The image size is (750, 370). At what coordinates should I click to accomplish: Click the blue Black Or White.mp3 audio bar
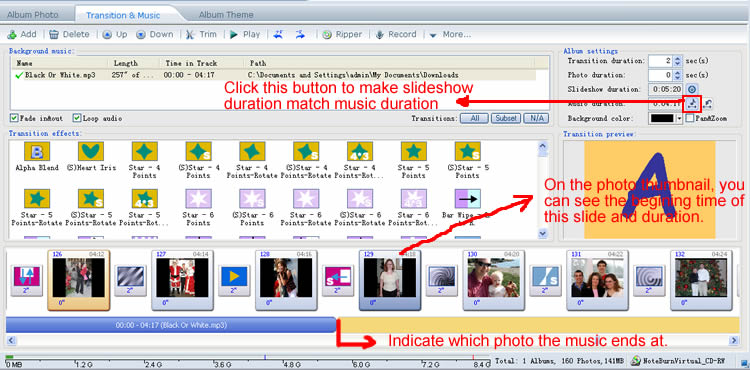click(171, 325)
